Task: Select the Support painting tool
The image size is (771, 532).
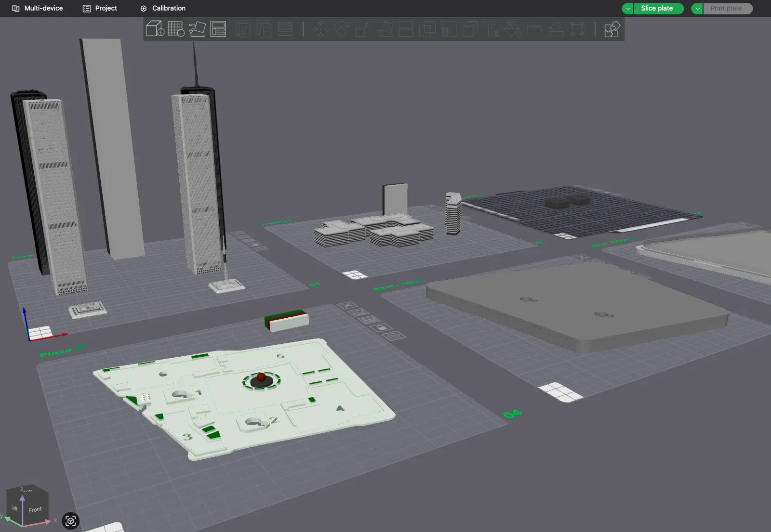Action: [449, 29]
